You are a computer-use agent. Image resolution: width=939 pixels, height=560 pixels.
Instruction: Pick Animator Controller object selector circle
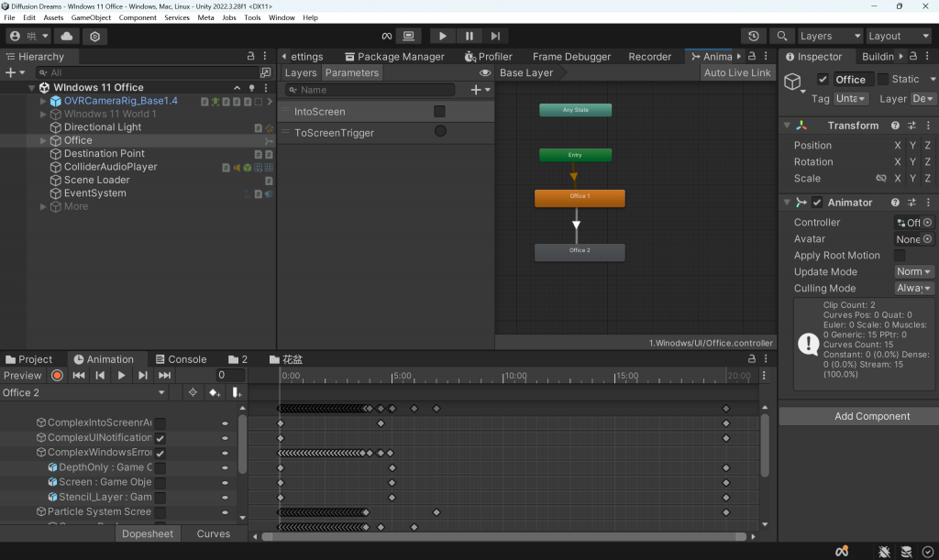(x=928, y=223)
